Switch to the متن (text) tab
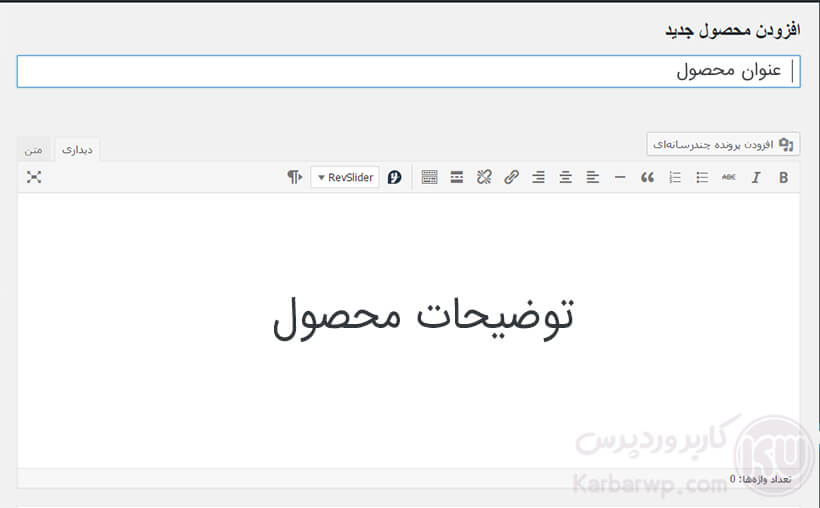Image resolution: width=820 pixels, height=508 pixels. point(33,150)
